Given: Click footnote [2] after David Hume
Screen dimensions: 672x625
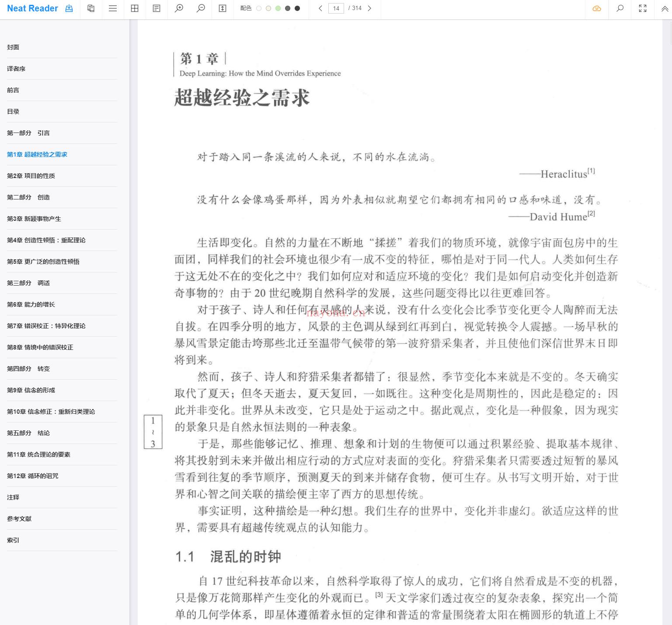Looking at the screenshot, I should coord(591,213).
